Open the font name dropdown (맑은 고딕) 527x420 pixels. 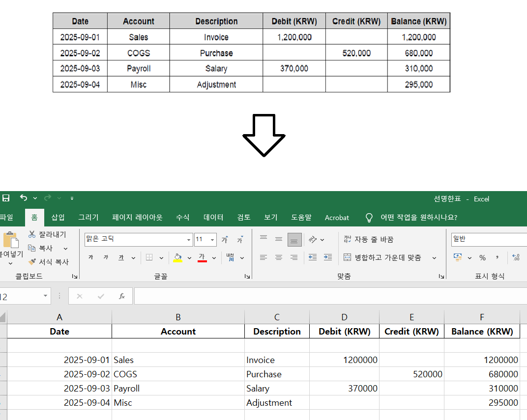(189, 240)
